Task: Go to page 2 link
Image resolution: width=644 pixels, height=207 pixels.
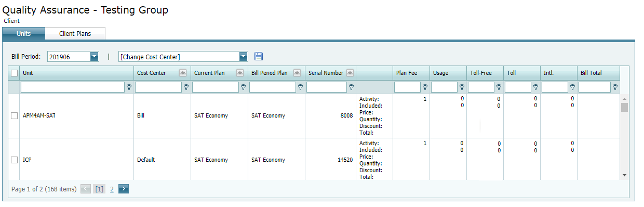Action: click(112, 189)
